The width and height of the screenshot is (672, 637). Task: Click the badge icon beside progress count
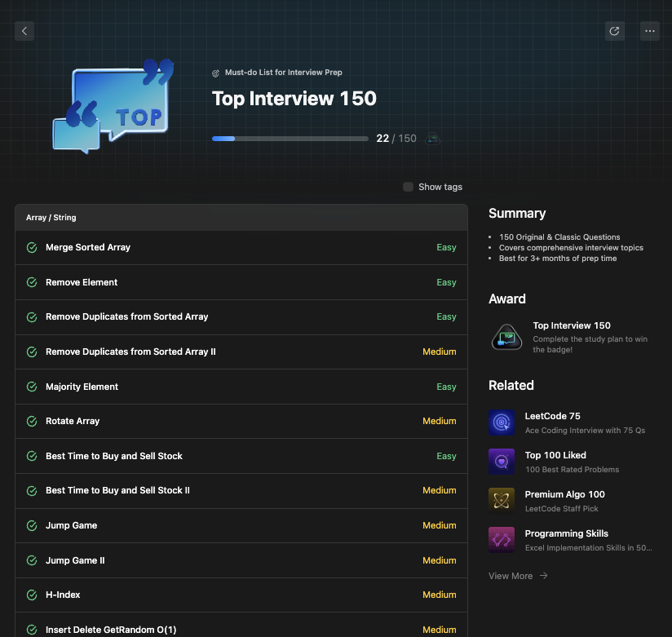(x=433, y=139)
